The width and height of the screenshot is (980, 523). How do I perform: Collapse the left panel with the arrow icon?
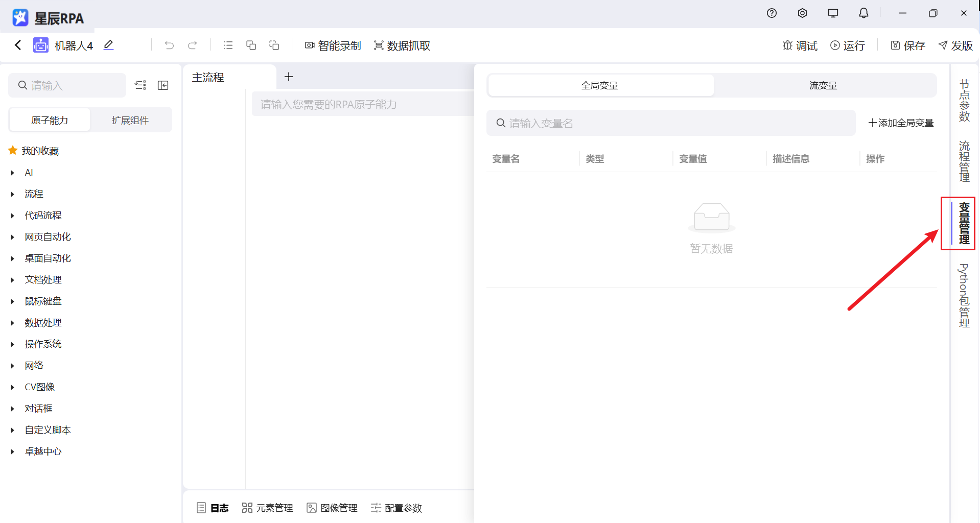163,85
